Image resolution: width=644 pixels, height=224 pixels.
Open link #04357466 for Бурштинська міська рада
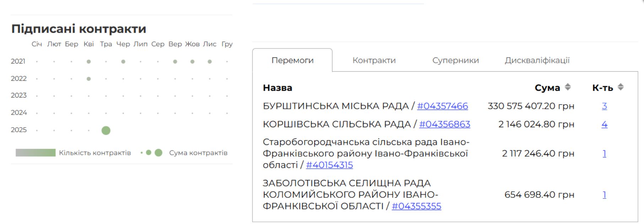coord(442,106)
